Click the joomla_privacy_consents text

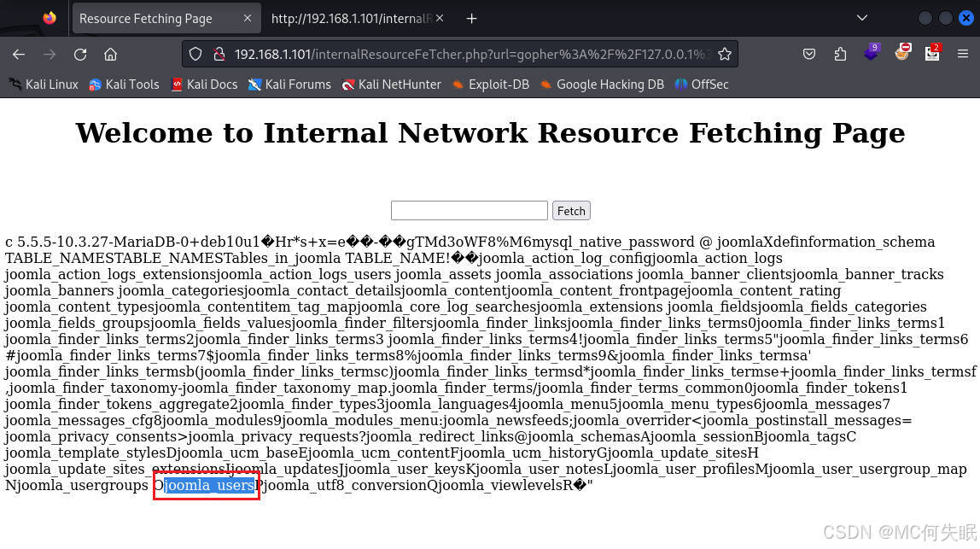tap(91, 436)
